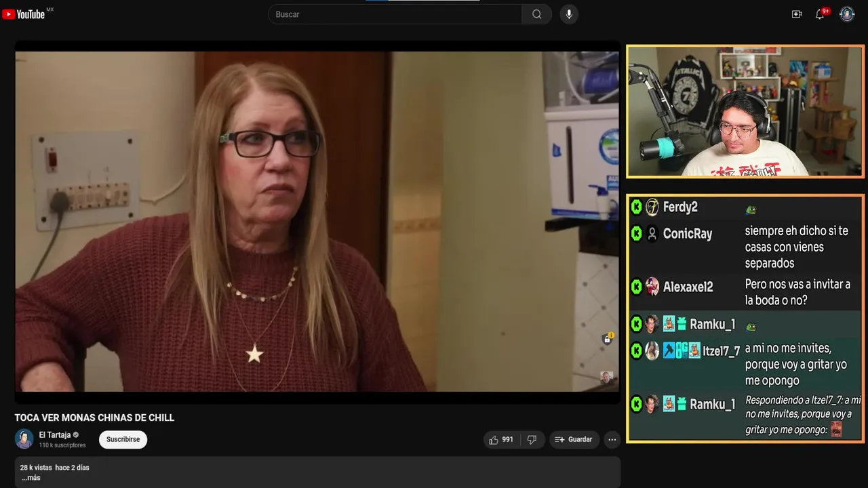The width and height of the screenshot is (868, 488).
Task: Start voice search with microphone icon
Action: coord(569,14)
